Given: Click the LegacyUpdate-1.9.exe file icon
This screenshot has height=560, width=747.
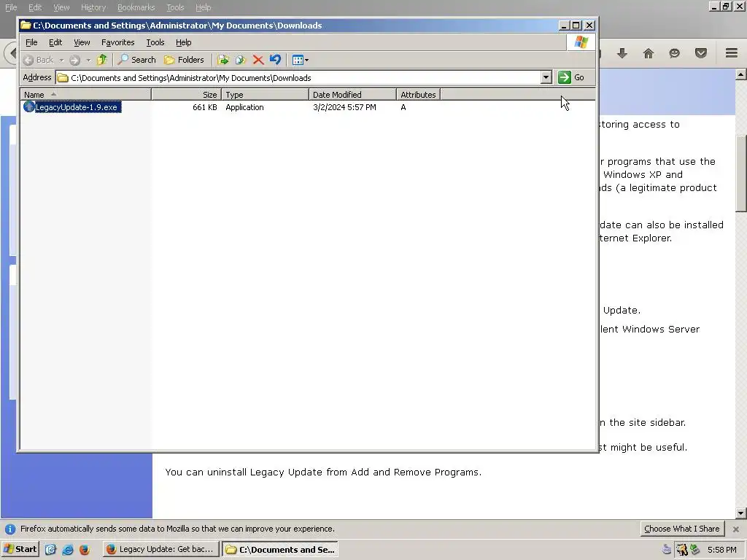Looking at the screenshot, I should tap(29, 107).
